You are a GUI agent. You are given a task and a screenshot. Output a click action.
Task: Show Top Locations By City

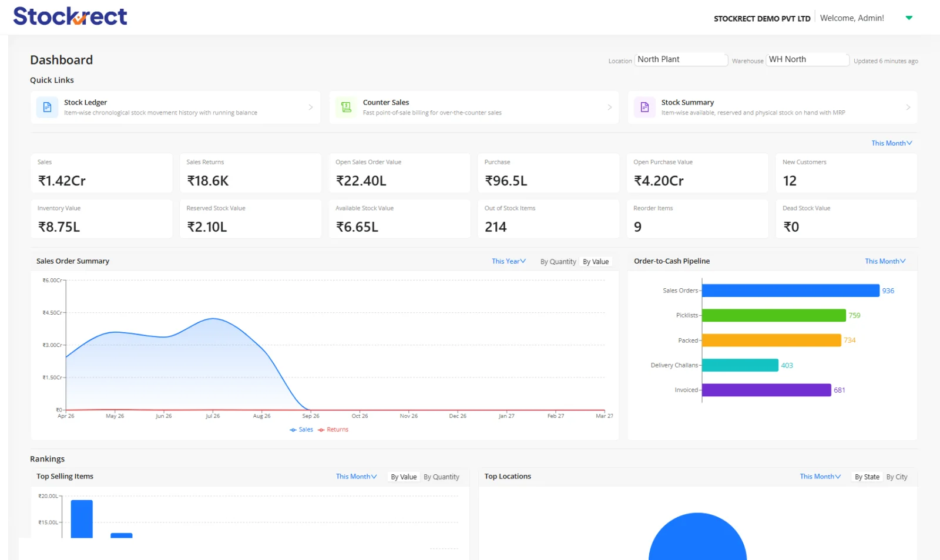[897, 477]
